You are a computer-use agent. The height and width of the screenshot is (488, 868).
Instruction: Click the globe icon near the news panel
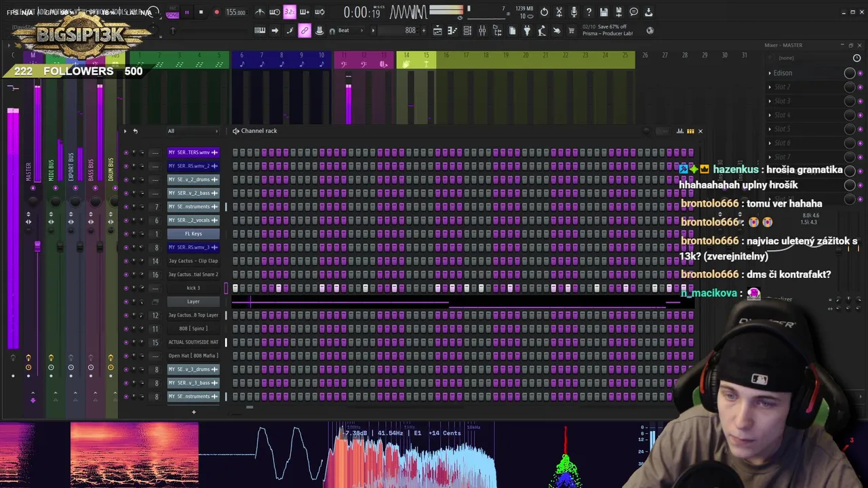click(x=650, y=30)
